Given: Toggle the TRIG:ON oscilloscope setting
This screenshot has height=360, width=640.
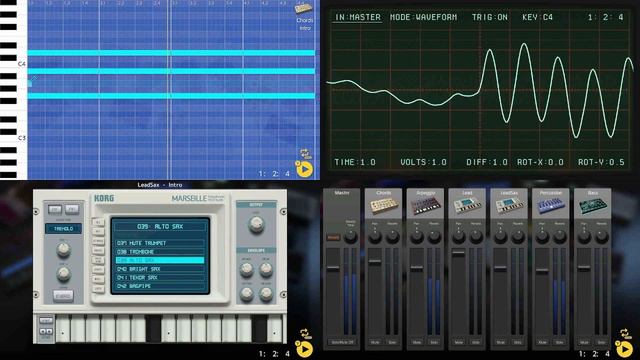Looking at the screenshot, I should click(489, 17).
